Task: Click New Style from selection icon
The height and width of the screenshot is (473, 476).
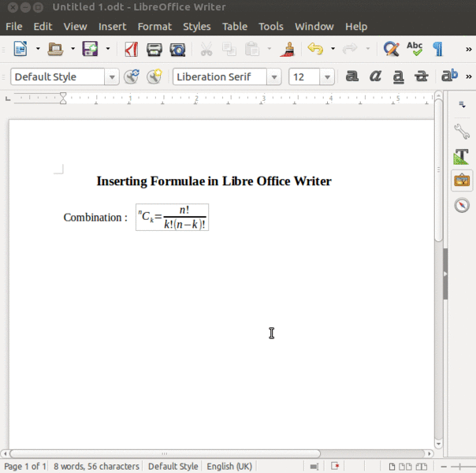Action: coord(154,76)
